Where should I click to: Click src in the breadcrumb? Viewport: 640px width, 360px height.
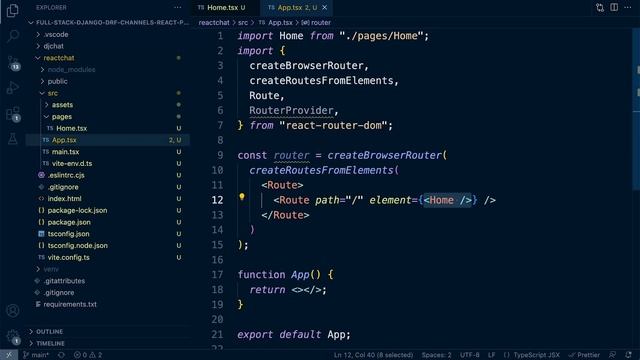[243, 22]
